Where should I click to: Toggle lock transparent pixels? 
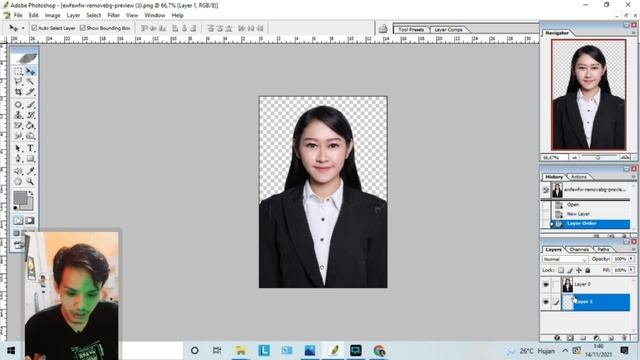pyautogui.click(x=561, y=270)
